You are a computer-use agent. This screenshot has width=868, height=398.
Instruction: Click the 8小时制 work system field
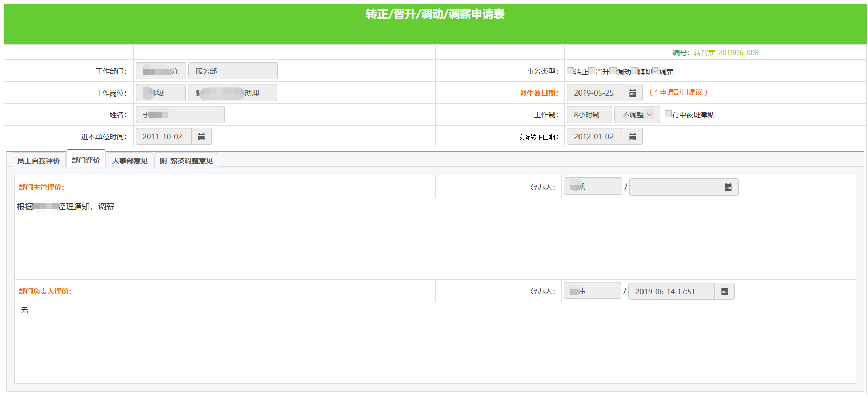589,115
